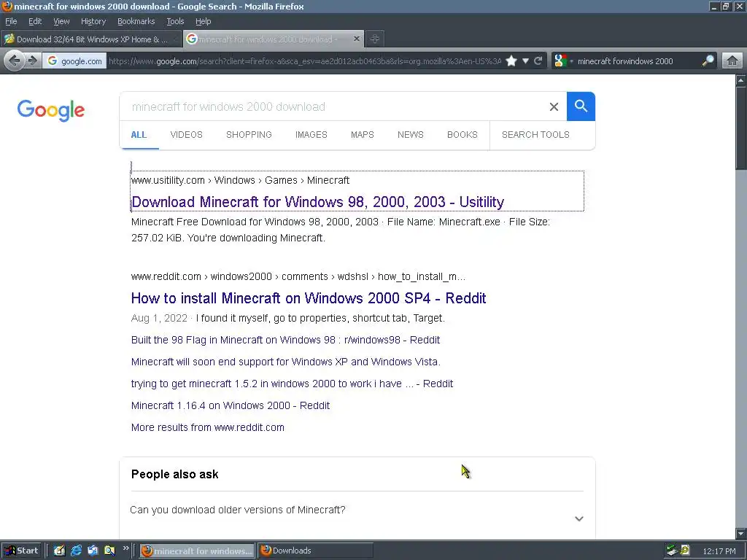The height and width of the screenshot is (560, 747).
Task: Open the View menu
Action: tap(61, 21)
